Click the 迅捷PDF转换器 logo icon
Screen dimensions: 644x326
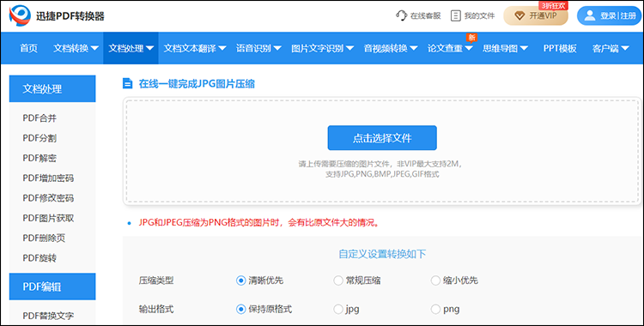[x=20, y=15]
